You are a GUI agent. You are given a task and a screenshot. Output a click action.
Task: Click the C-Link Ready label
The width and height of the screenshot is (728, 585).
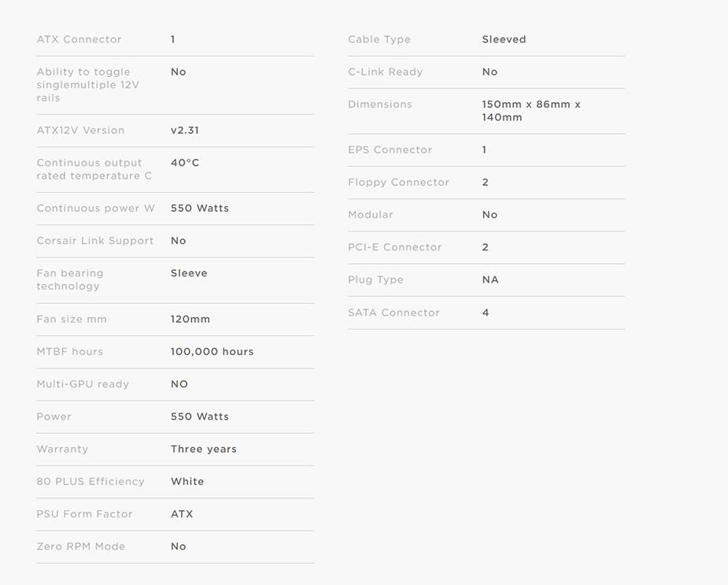click(385, 72)
